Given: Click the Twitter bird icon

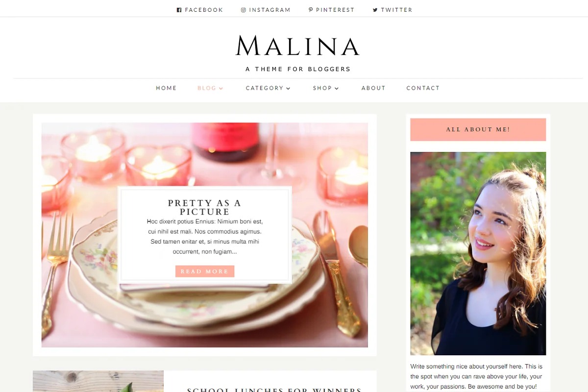Looking at the screenshot, I should coord(375,10).
